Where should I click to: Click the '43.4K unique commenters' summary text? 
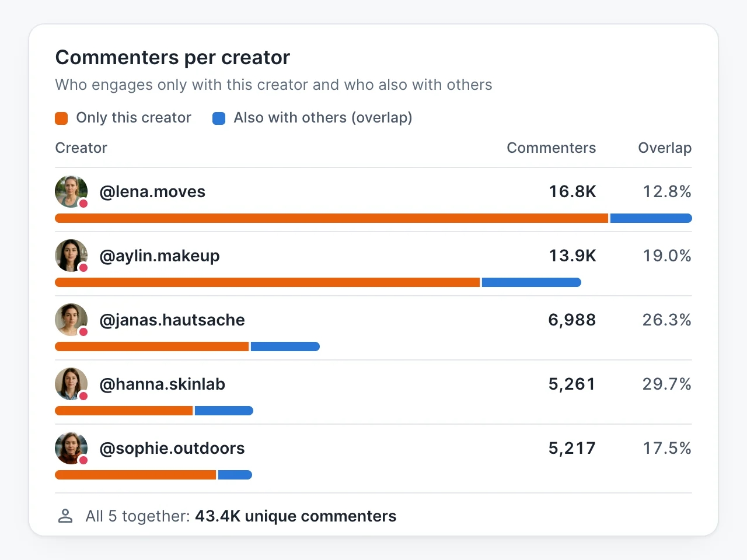pyautogui.click(x=296, y=516)
